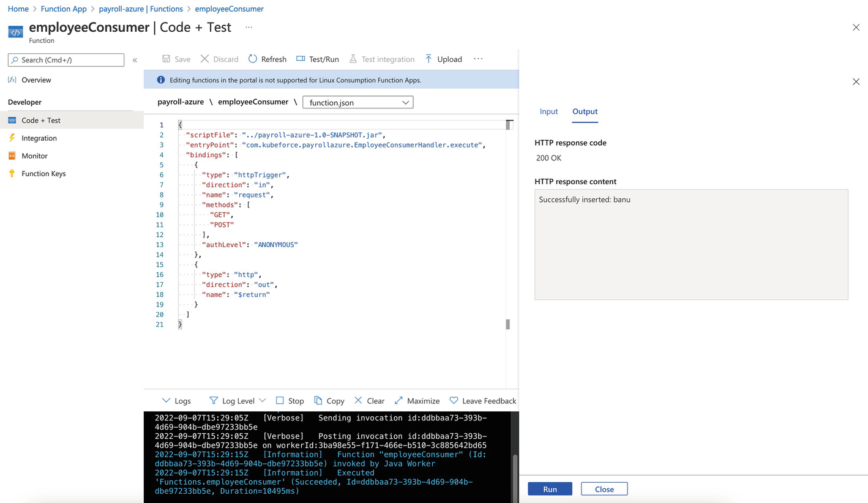Collapse the left sidebar menu
This screenshot has height=503, width=868.
pos(135,60)
